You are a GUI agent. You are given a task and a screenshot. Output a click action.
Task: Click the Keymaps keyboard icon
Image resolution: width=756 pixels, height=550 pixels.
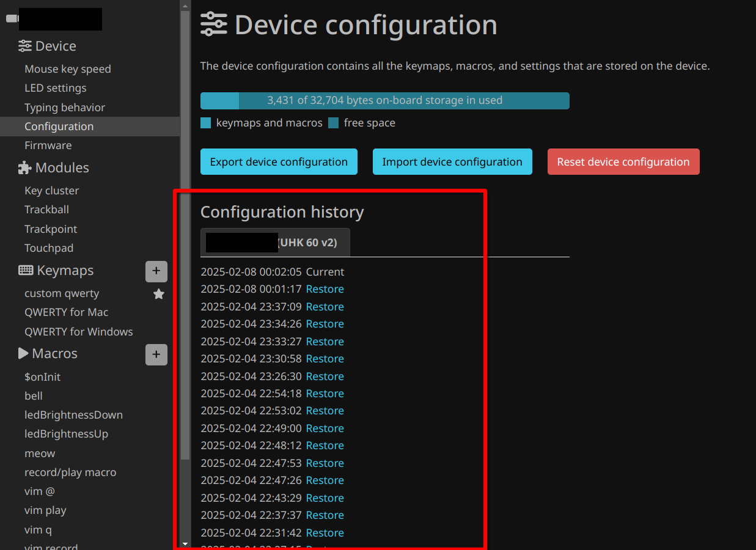coord(26,270)
